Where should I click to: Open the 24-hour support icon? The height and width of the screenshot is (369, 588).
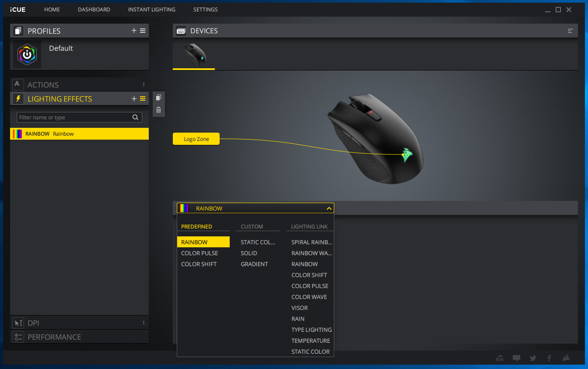[x=500, y=358]
